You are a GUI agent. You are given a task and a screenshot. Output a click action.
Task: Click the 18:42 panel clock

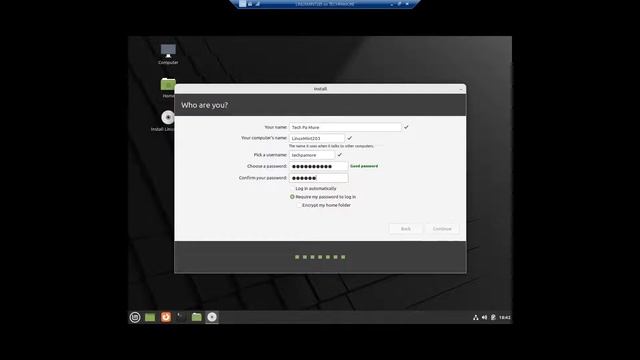click(505, 317)
